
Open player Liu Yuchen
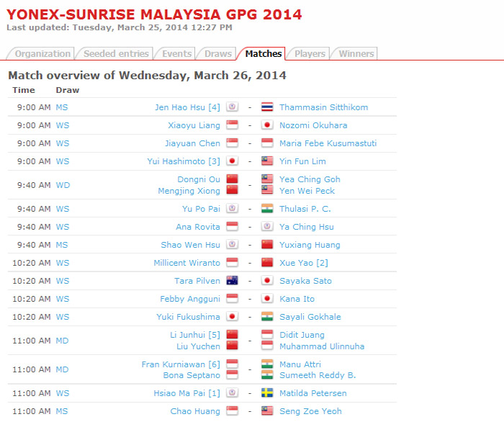[x=198, y=346]
